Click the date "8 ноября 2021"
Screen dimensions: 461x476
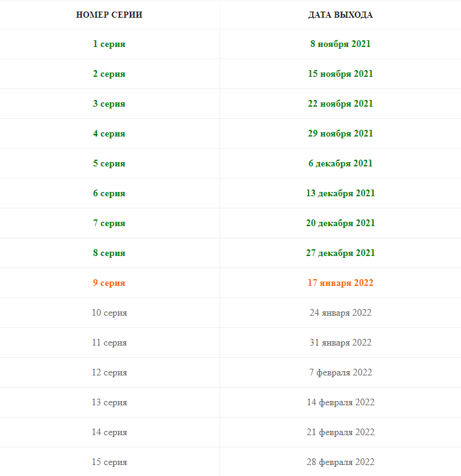pyautogui.click(x=340, y=44)
